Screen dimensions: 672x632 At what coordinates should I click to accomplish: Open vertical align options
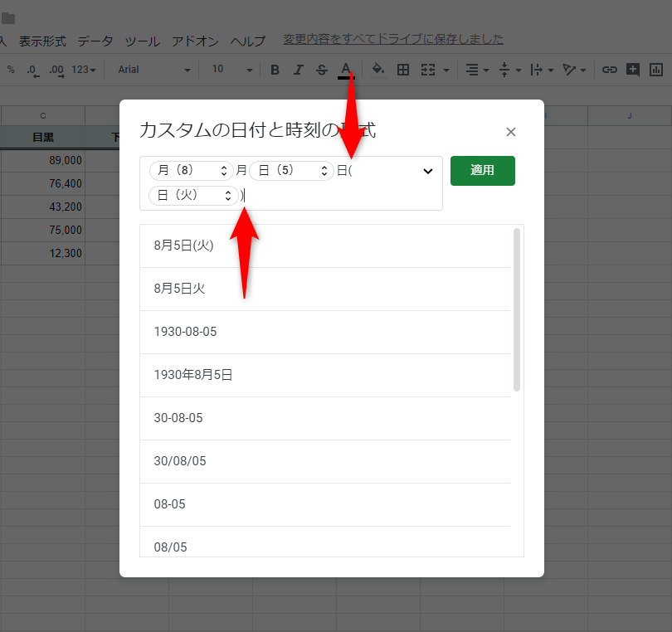tap(504, 70)
